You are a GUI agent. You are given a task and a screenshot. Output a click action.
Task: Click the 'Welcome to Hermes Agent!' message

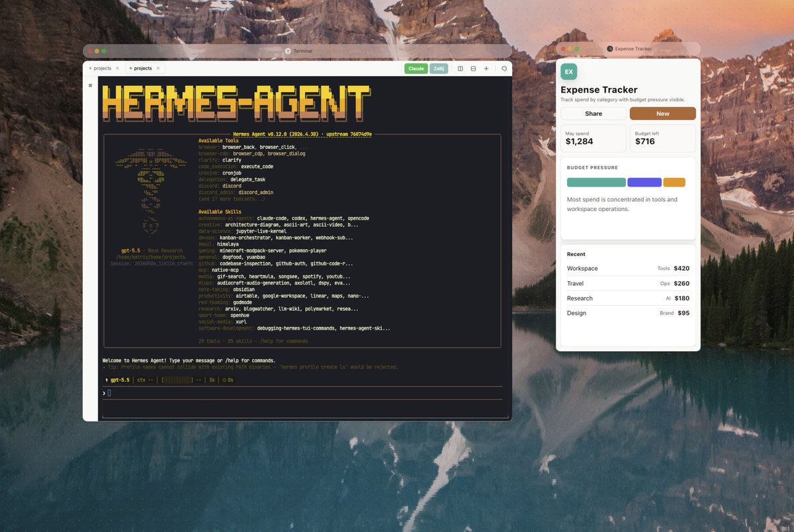click(x=189, y=361)
